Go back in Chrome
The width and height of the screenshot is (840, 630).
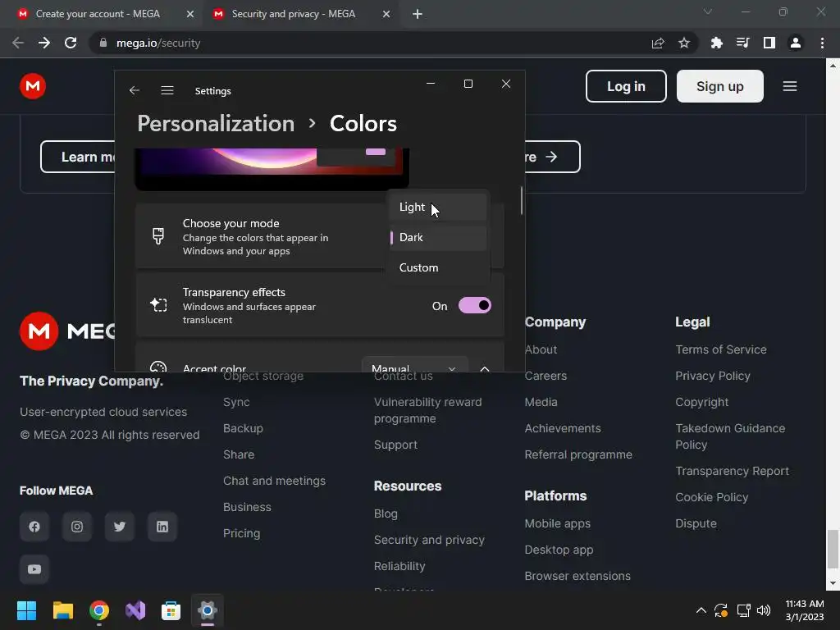click(18, 43)
